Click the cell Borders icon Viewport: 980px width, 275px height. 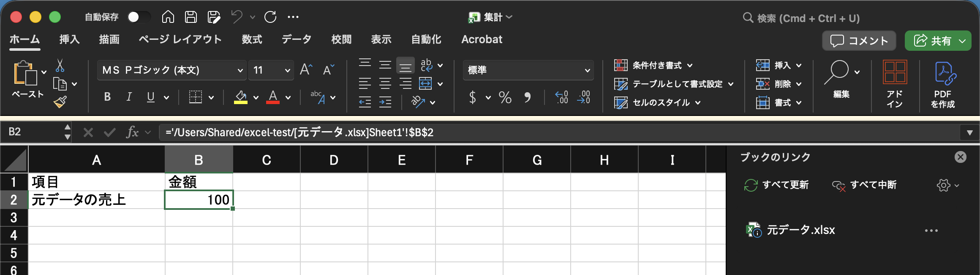pos(195,97)
